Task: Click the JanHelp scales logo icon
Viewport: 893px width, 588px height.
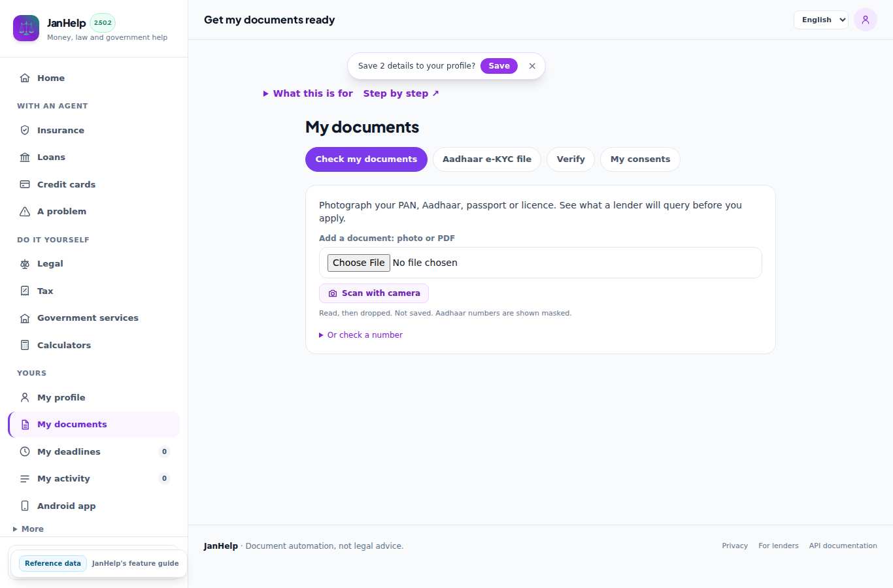Action: tap(26, 28)
